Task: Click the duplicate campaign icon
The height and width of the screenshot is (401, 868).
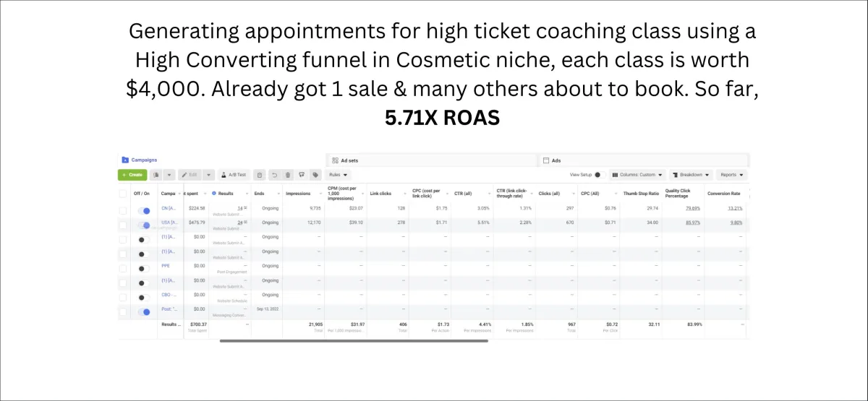Action: (156, 175)
